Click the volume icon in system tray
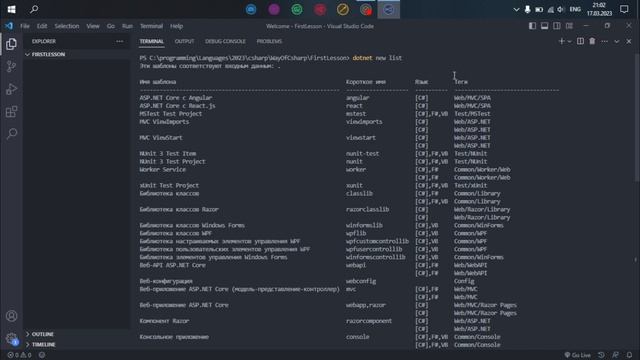Viewport: 640px width, 360px height. click(x=561, y=9)
